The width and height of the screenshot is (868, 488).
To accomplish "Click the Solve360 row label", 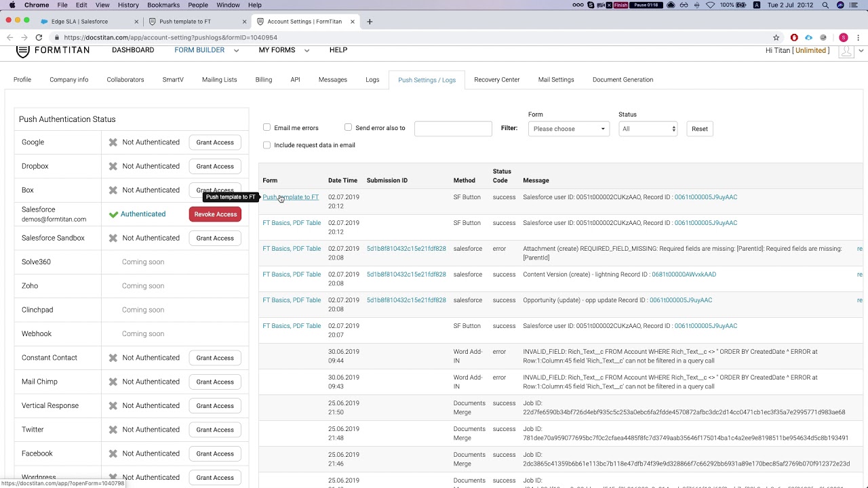I will pos(36,262).
